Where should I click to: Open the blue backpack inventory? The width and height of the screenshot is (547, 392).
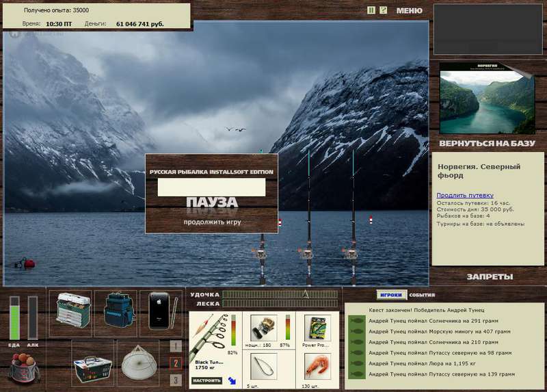tap(119, 310)
